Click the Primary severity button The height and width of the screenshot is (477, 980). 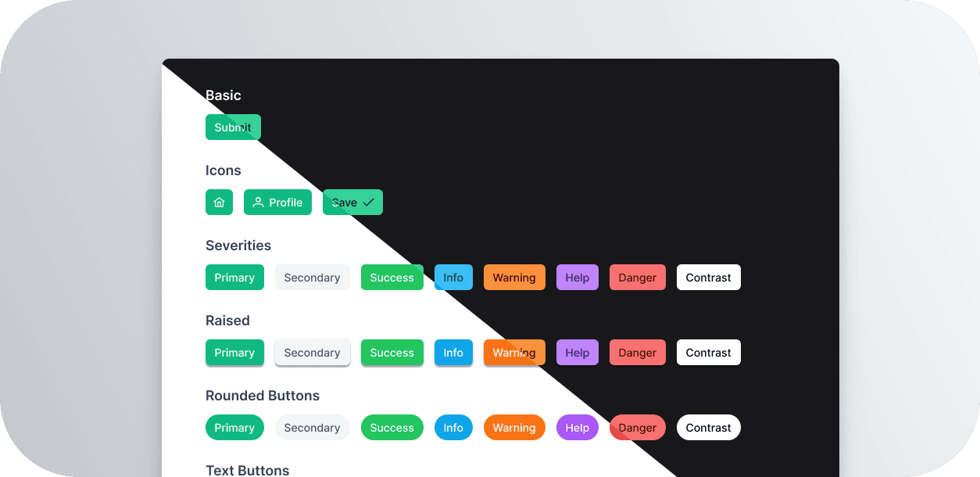234,277
